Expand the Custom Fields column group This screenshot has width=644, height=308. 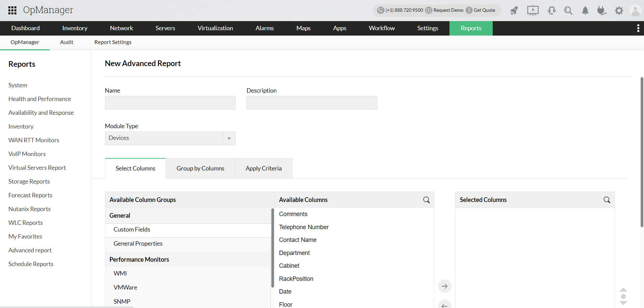[132, 229]
